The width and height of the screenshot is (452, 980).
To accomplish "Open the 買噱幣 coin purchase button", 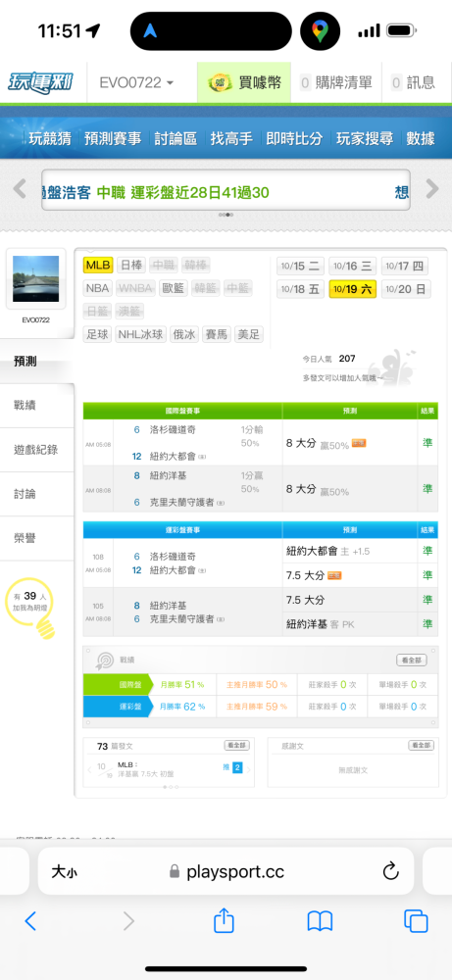I will coord(244,82).
